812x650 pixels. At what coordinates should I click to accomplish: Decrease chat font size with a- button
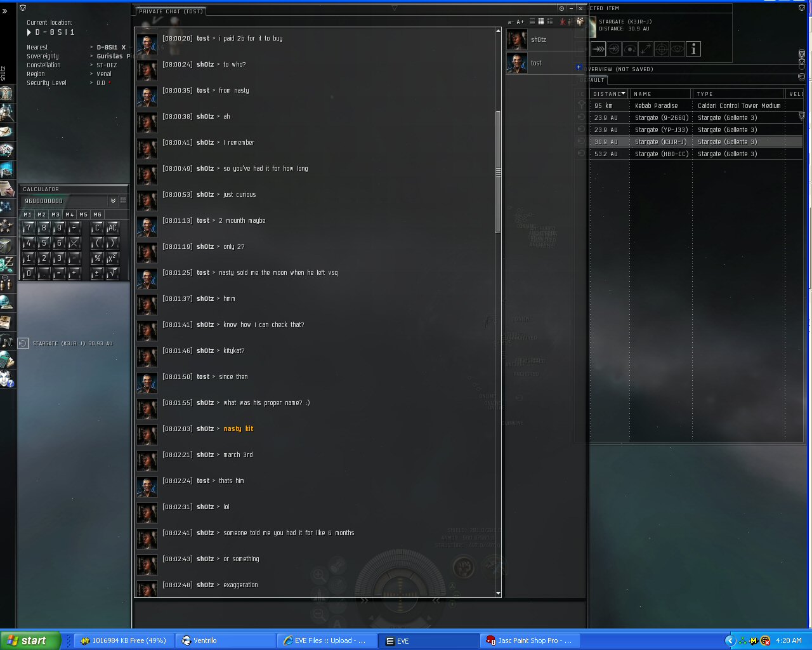(511, 22)
